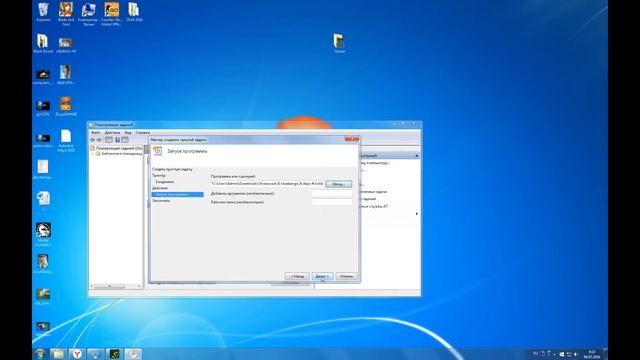Click the program or script path field

tap(267, 184)
